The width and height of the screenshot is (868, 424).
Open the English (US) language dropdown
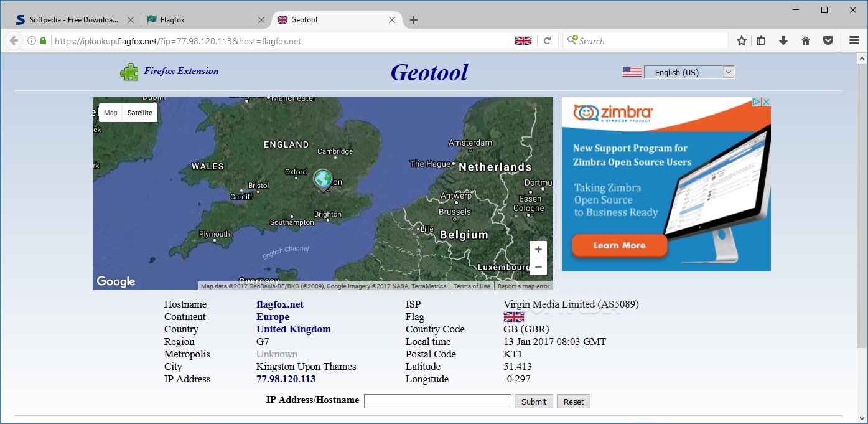[689, 72]
